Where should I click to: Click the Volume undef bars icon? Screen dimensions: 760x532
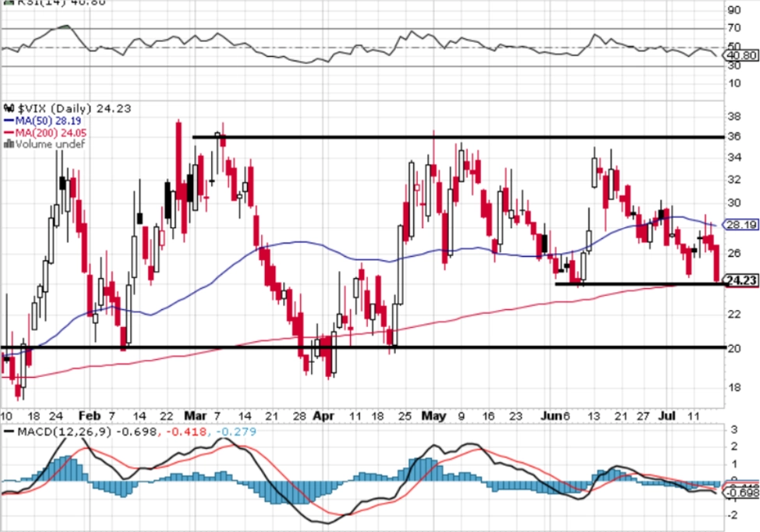pyautogui.click(x=9, y=144)
